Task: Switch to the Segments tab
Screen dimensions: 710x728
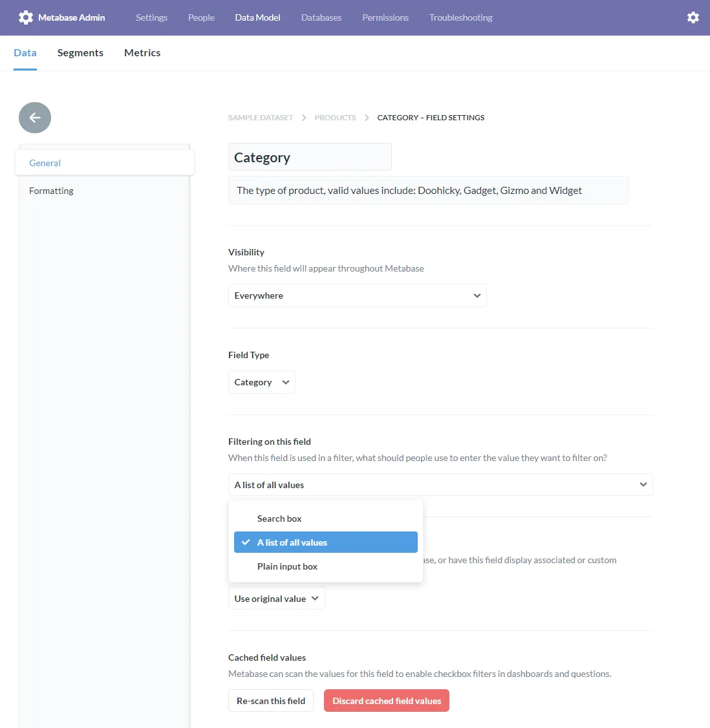Action: pos(80,52)
